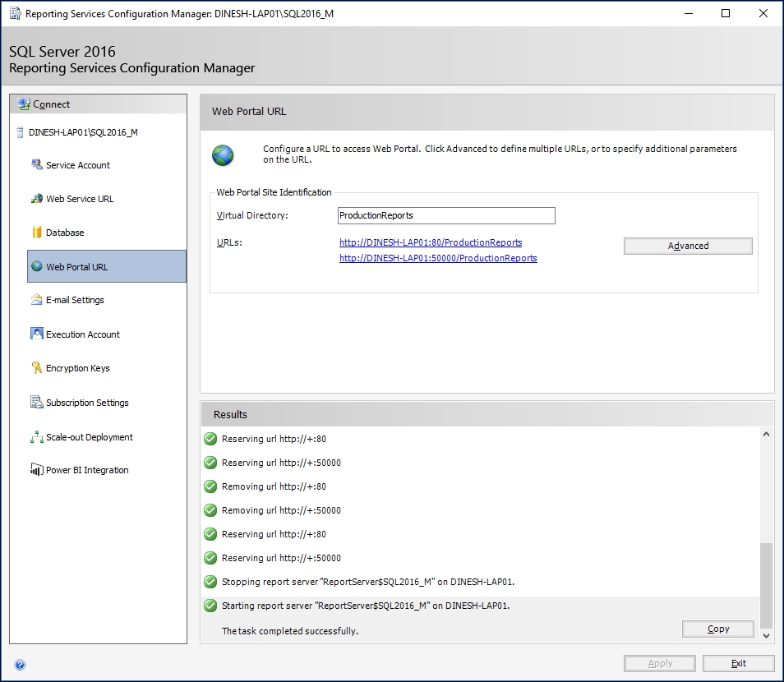Open Subscription Settings page
The image size is (784, 682).
pyautogui.click(x=87, y=403)
